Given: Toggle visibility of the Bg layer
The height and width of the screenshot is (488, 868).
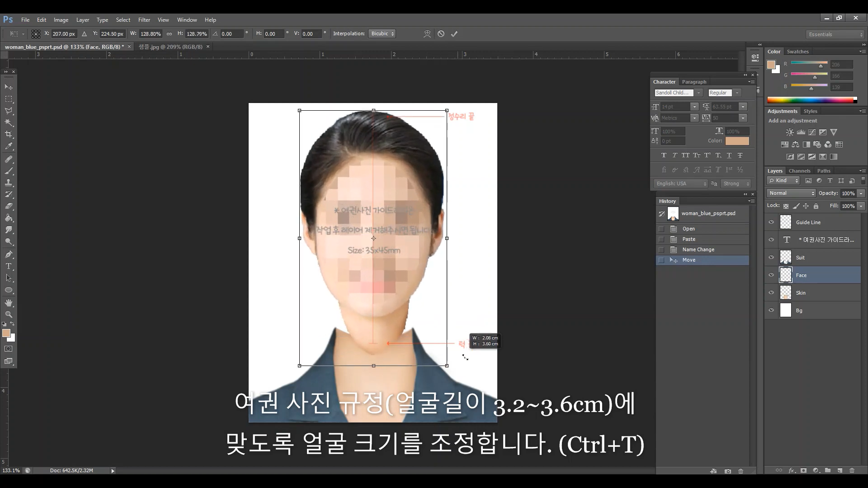Looking at the screenshot, I should click(771, 310).
